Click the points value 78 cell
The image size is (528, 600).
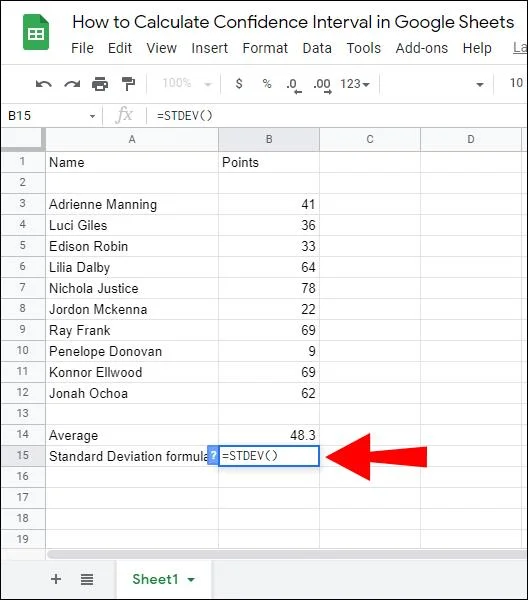[x=269, y=288]
